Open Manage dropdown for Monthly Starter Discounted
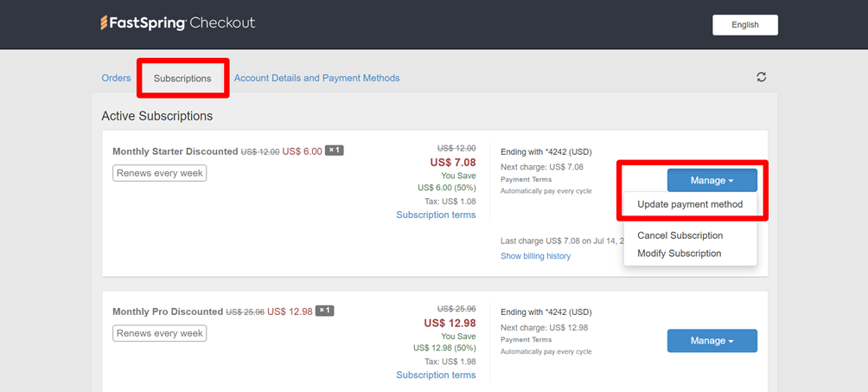Image resolution: width=868 pixels, height=392 pixels. 712,180
